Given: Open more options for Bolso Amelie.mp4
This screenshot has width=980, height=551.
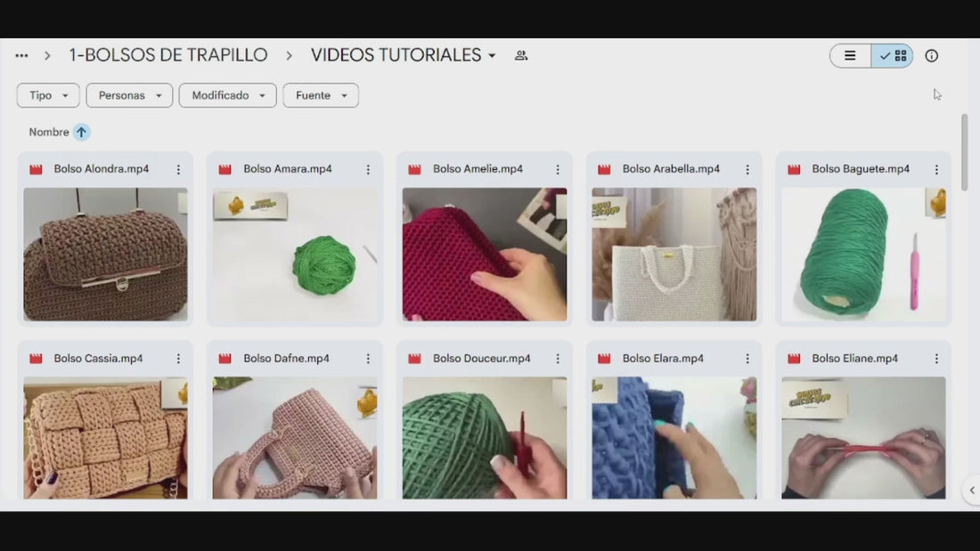Looking at the screenshot, I should point(558,169).
